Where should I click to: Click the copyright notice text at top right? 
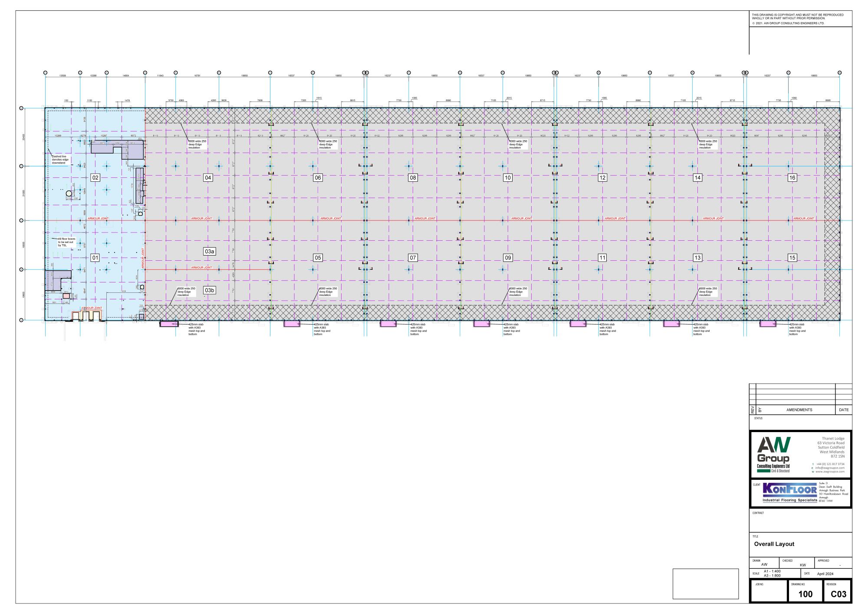(x=798, y=16)
